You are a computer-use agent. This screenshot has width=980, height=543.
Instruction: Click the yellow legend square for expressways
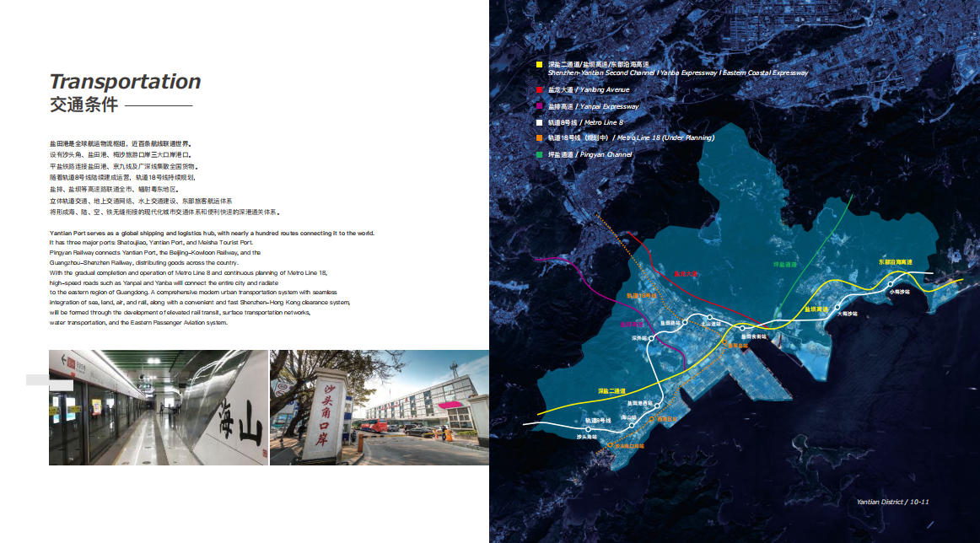tap(539, 64)
